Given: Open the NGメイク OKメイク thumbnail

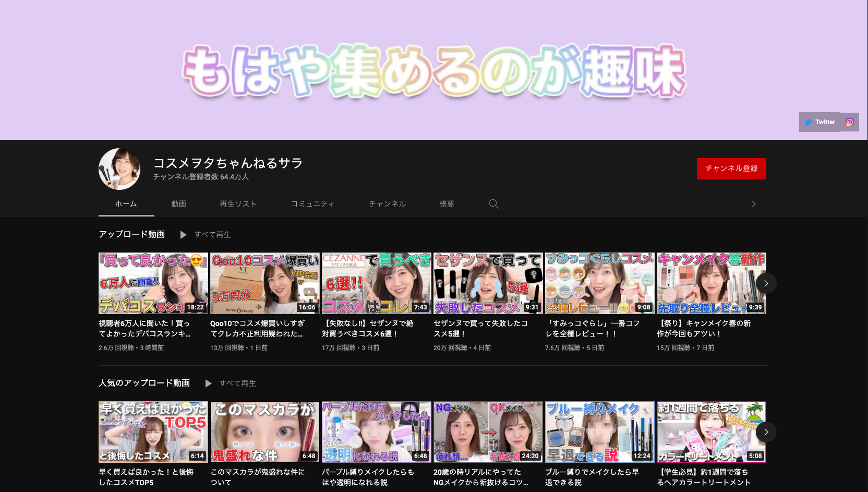Looking at the screenshot, I should pos(488,432).
